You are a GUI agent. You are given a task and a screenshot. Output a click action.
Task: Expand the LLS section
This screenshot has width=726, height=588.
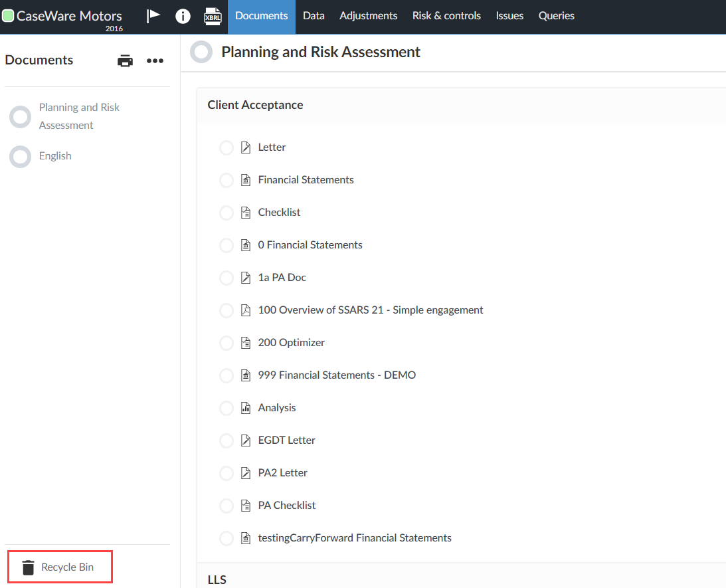tap(217, 579)
